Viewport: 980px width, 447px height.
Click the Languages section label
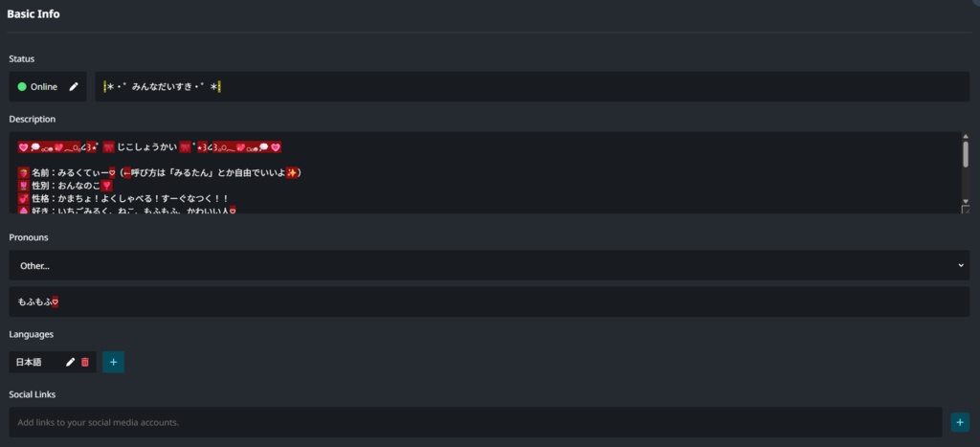(32, 334)
